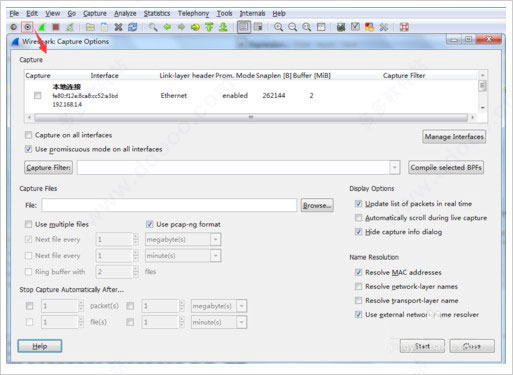Click the Browse... button
Screen dimensions: 513x375
point(317,205)
